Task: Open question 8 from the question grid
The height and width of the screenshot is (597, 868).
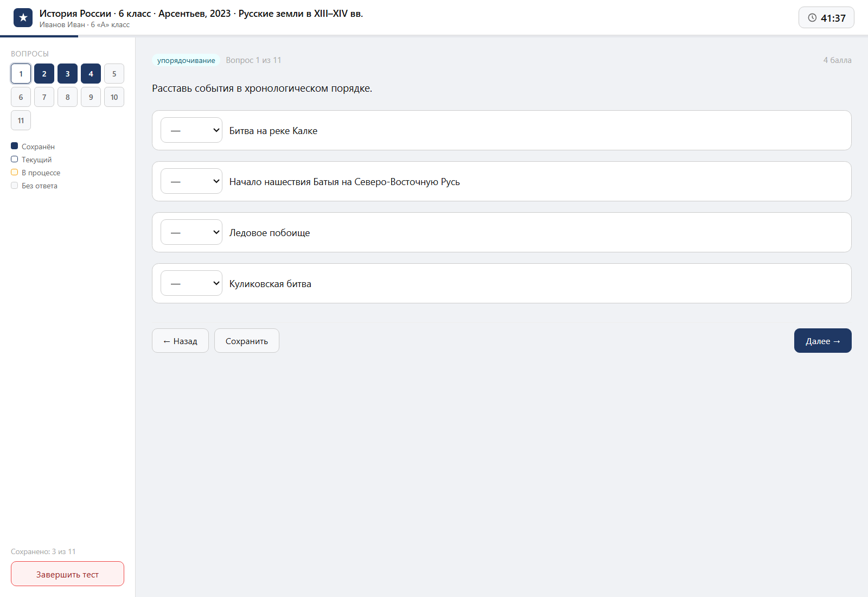Action: [67, 97]
